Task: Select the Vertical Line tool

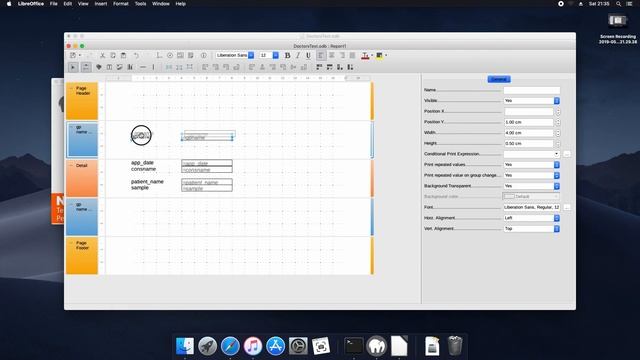Action: [x=153, y=67]
